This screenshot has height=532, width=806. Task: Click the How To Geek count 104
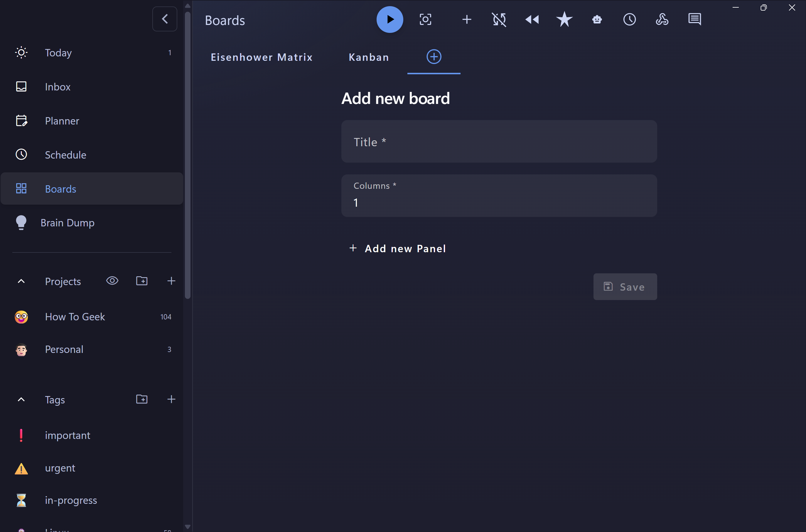pyautogui.click(x=166, y=317)
